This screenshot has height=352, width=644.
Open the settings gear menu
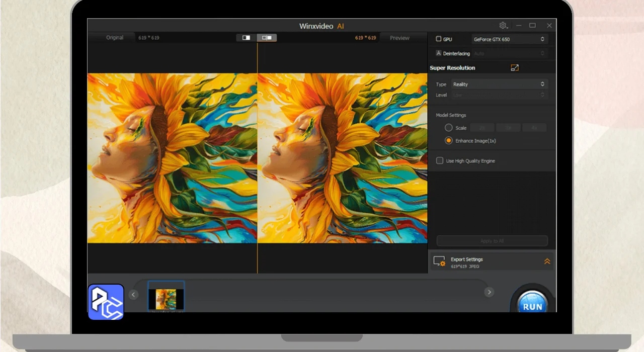coord(503,26)
